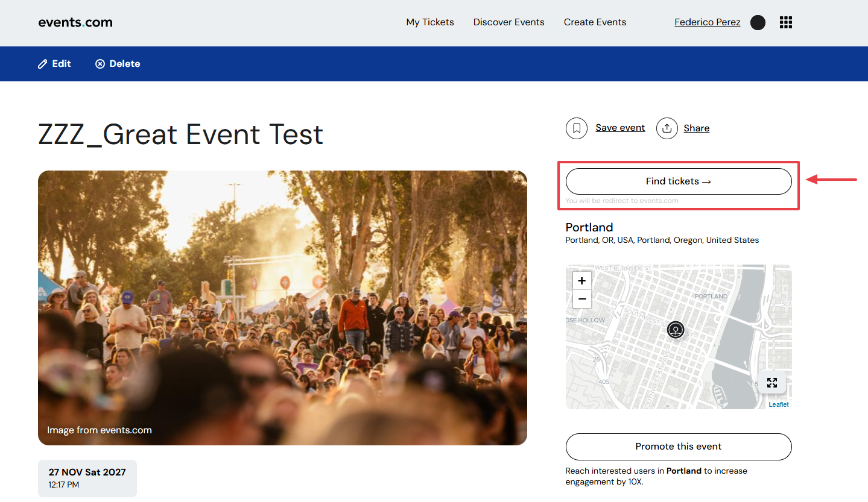Click the Delete label in blue bar
The image size is (868, 502).
125,64
